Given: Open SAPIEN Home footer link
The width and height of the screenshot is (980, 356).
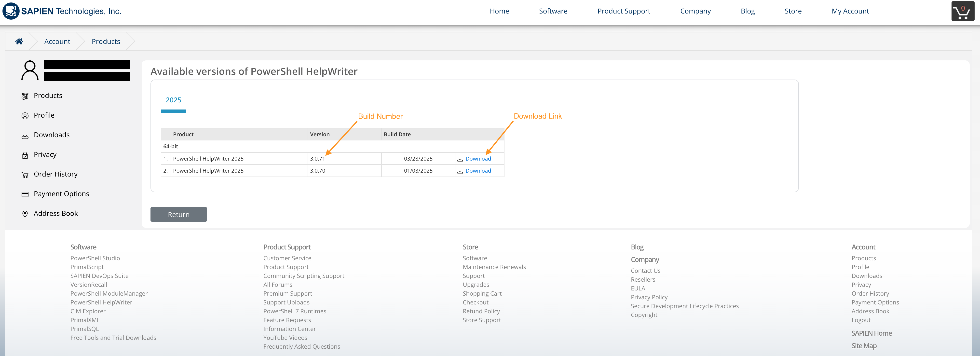Looking at the screenshot, I should [871, 333].
